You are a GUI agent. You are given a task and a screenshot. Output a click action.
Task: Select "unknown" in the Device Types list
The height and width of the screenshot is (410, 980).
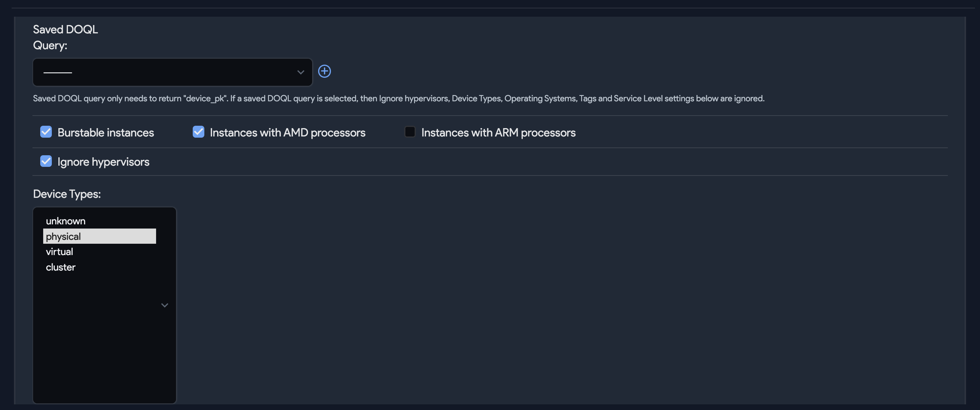click(x=66, y=221)
